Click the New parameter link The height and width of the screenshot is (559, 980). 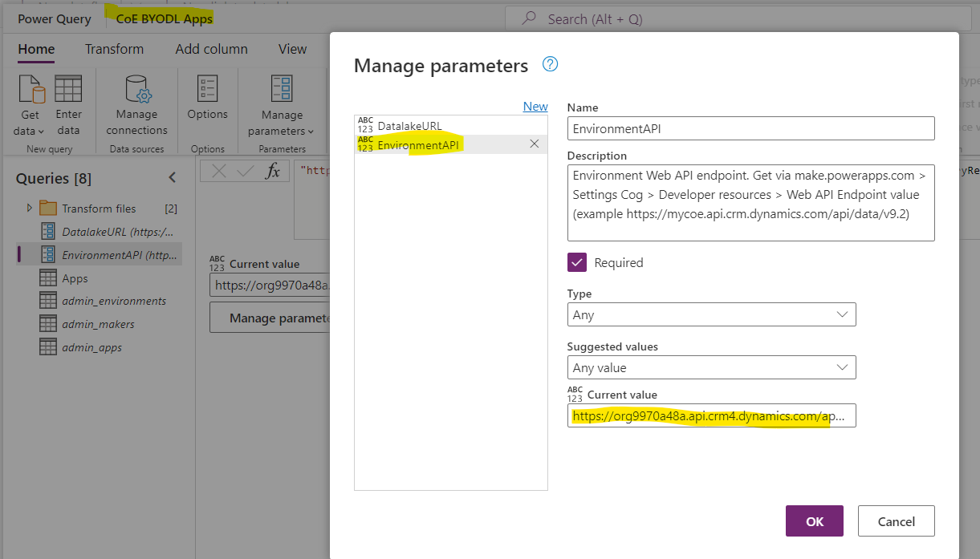click(x=535, y=105)
